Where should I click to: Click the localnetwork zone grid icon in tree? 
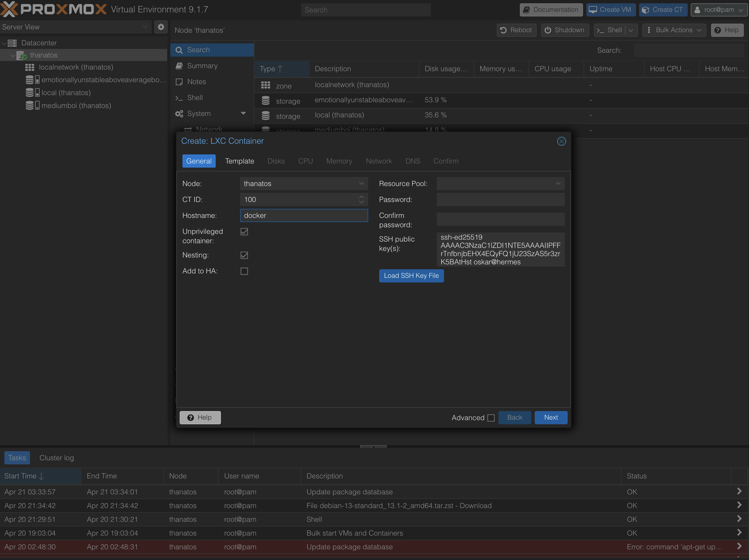click(x=30, y=67)
